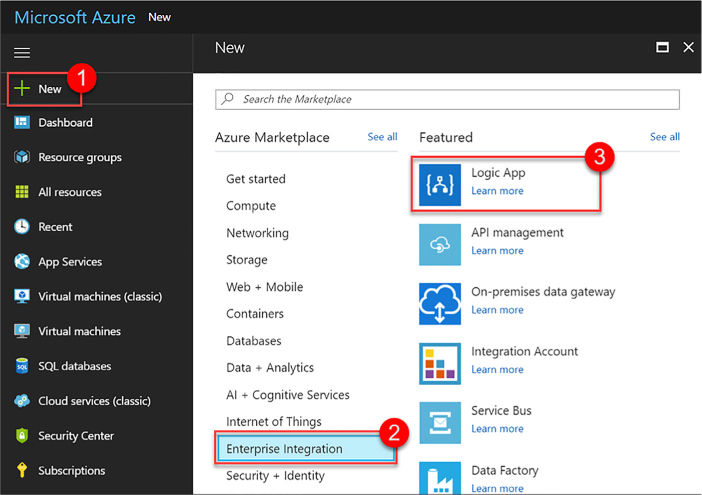Screen dimensions: 702x495
Task: Open App Services sidebar label
Action: pos(70,262)
